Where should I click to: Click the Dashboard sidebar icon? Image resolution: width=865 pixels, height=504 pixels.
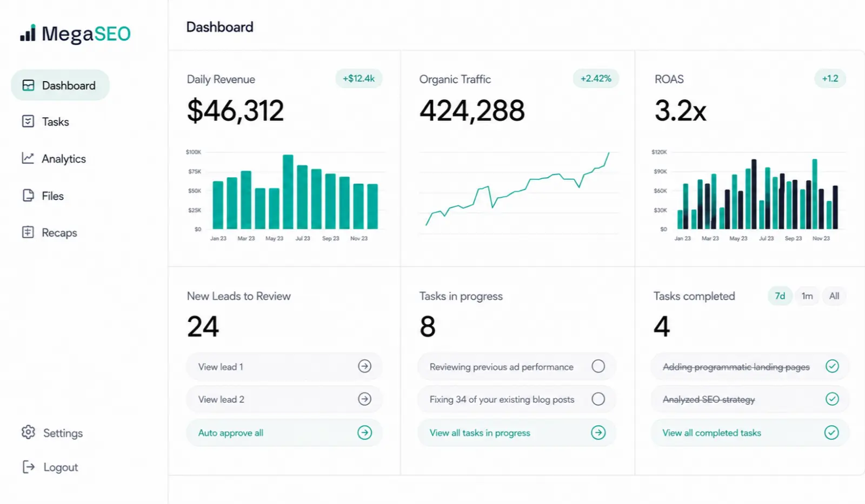coord(28,85)
